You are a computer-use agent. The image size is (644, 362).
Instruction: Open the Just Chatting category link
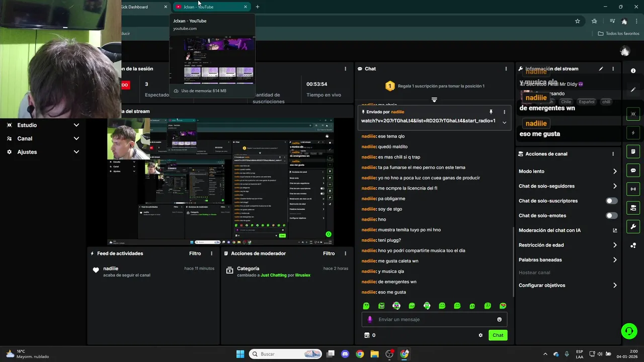[x=273, y=275]
